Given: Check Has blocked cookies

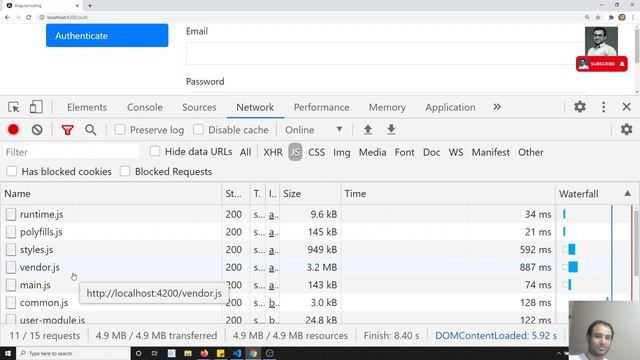Looking at the screenshot, I should [x=12, y=171].
